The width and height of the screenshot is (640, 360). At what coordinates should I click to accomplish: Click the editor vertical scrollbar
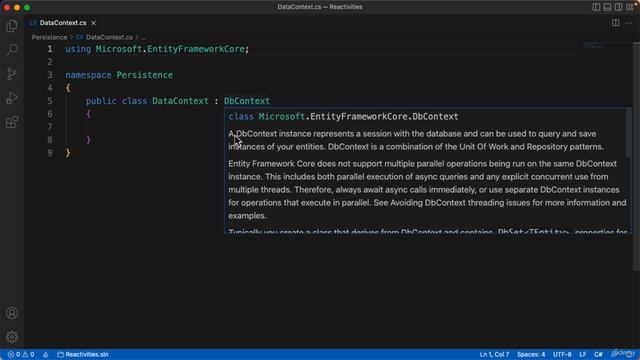click(x=636, y=155)
